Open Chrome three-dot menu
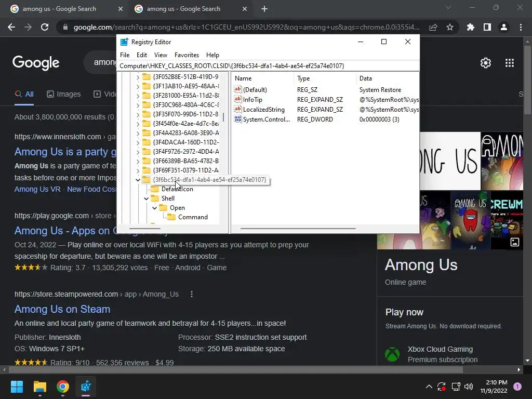This screenshot has height=399, width=532. 521,27
